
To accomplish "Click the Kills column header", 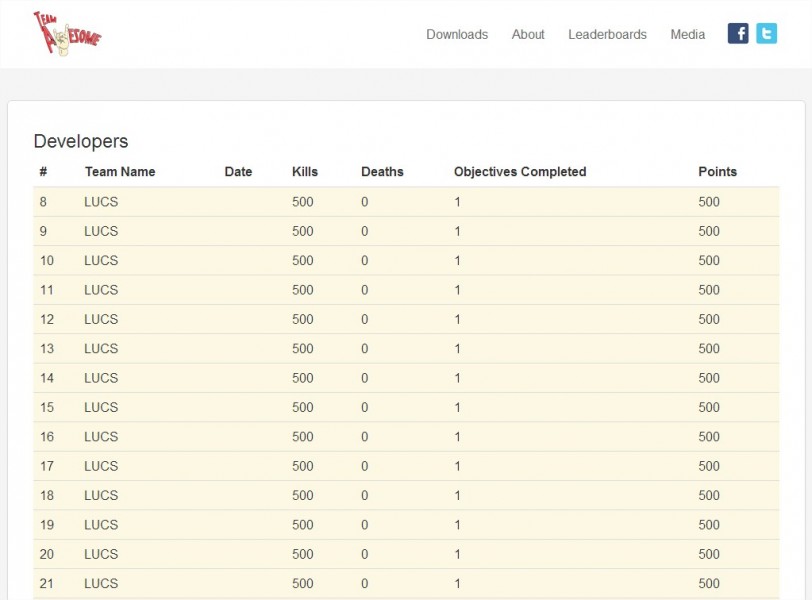I will (304, 172).
